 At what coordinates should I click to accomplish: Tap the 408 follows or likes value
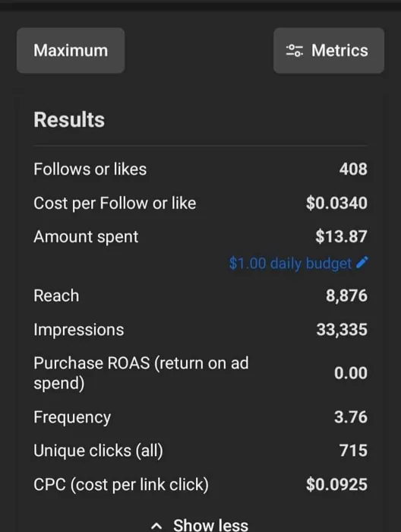pos(353,169)
